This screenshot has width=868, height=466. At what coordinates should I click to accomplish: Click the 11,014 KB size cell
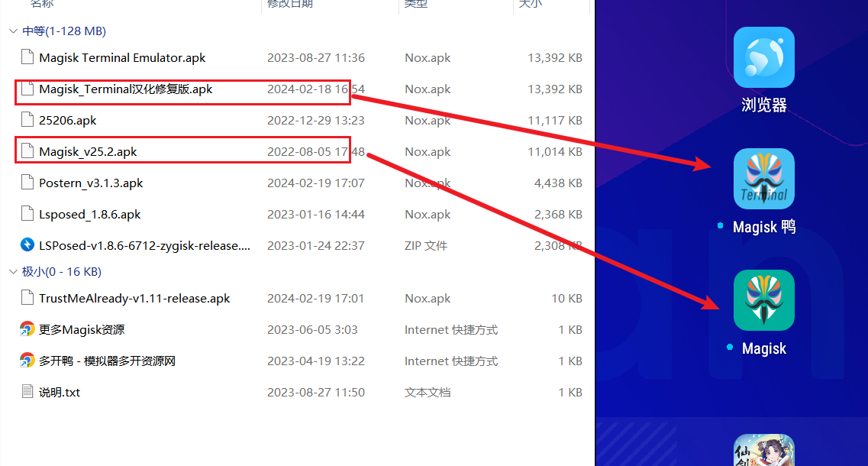(x=555, y=152)
